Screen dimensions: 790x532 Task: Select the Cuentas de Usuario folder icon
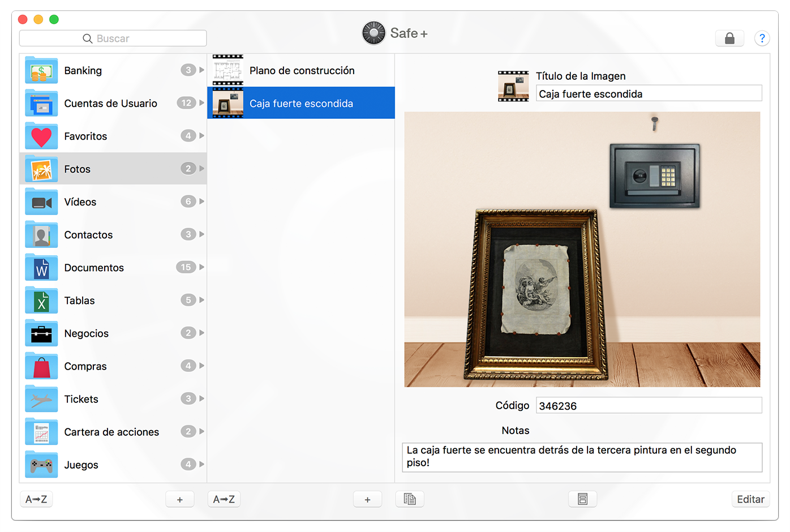coord(41,103)
